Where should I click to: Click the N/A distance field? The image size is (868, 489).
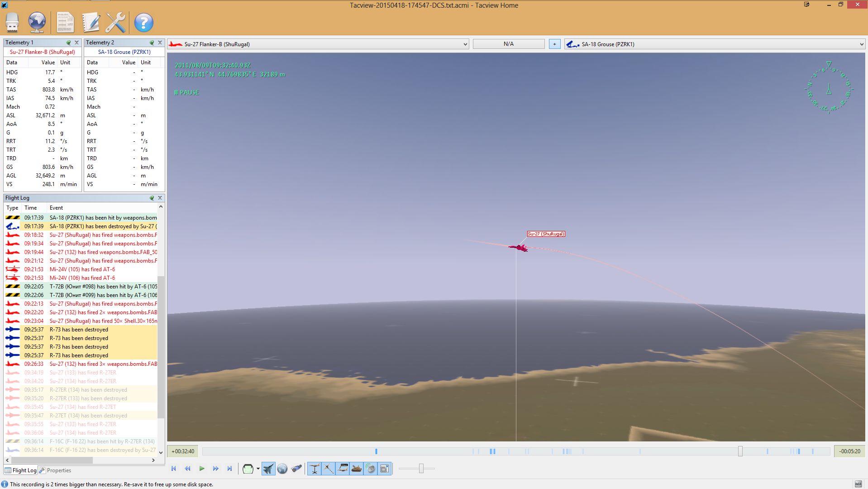click(x=509, y=44)
